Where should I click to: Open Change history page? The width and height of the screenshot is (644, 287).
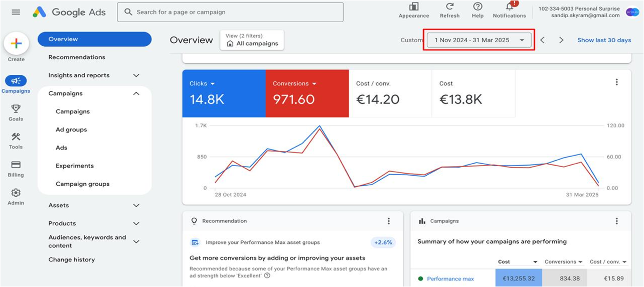71,259
